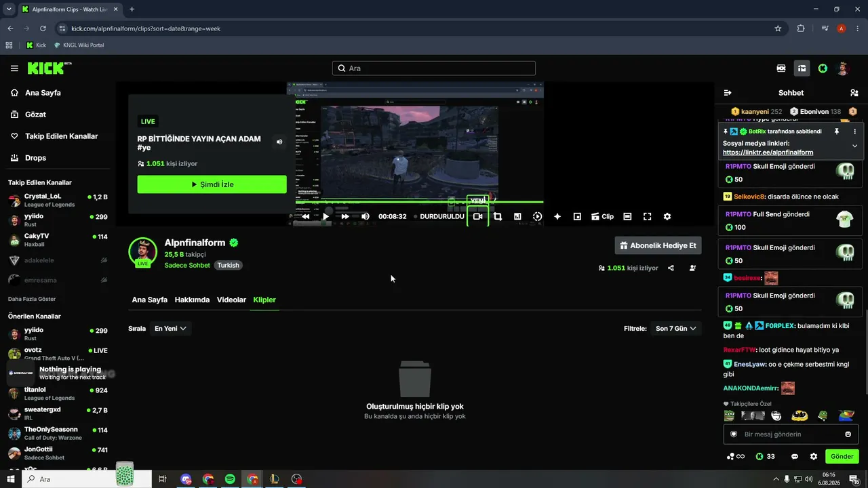Click the Kicks balance showing 33
This screenshot has height=488, width=868.
[x=765, y=457]
